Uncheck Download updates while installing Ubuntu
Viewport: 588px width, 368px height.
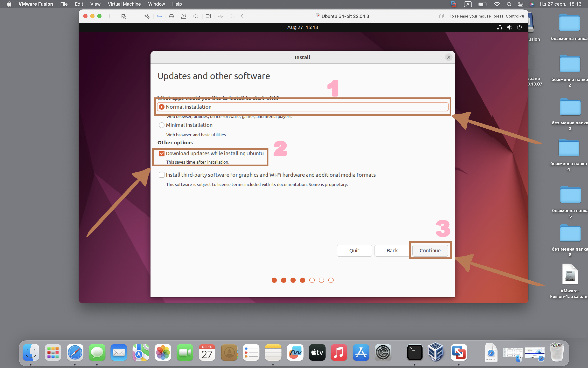(162, 153)
